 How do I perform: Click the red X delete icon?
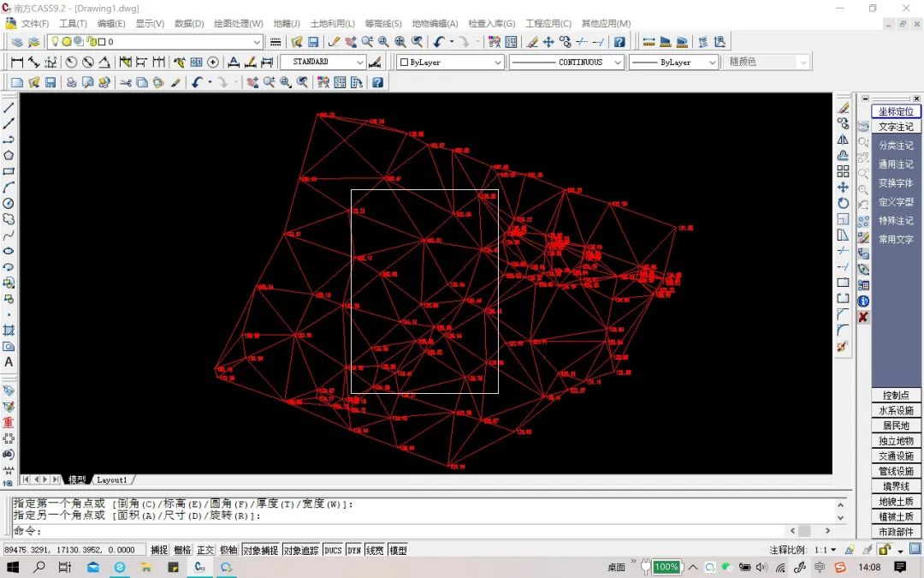[x=863, y=318]
